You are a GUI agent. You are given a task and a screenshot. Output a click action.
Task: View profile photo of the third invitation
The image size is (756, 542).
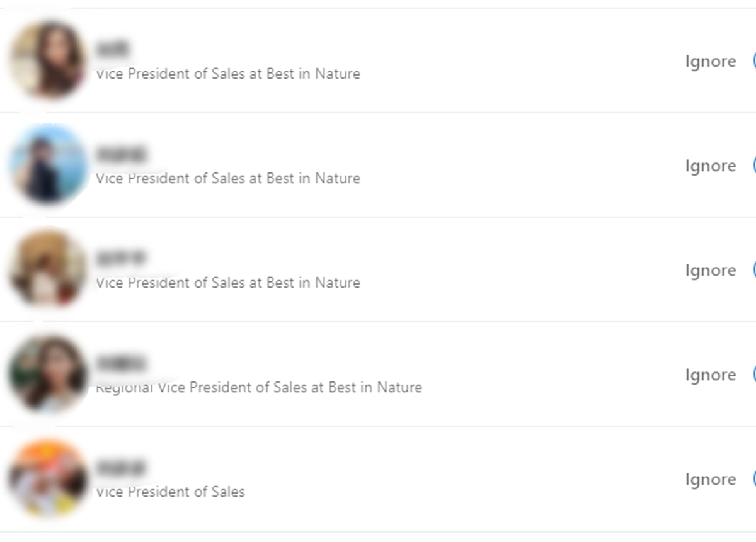tap(48, 269)
